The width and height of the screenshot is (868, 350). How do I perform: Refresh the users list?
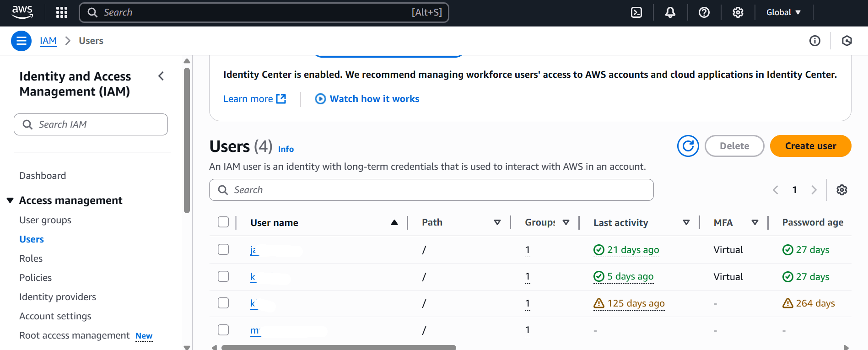pos(688,146)
